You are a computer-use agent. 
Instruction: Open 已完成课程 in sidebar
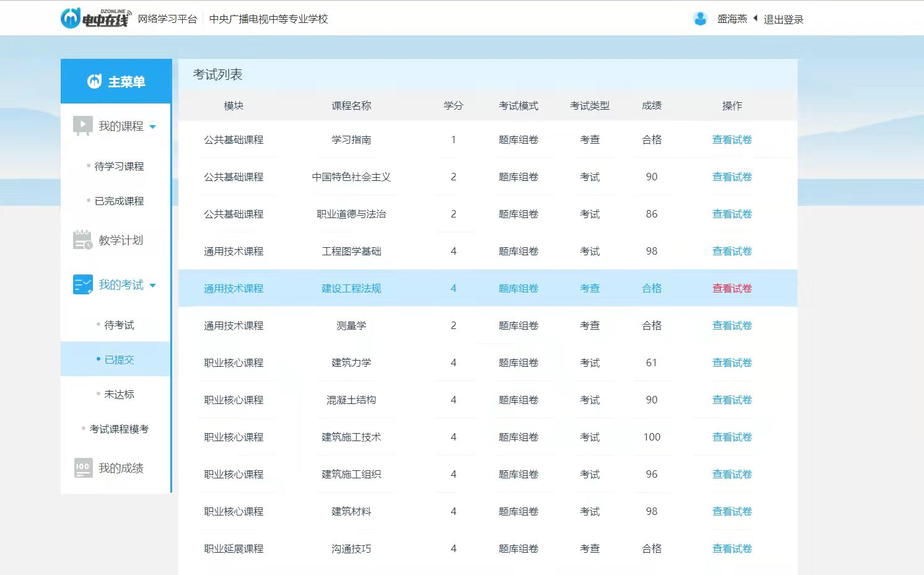pyautogui.click(x=119, y=201)
